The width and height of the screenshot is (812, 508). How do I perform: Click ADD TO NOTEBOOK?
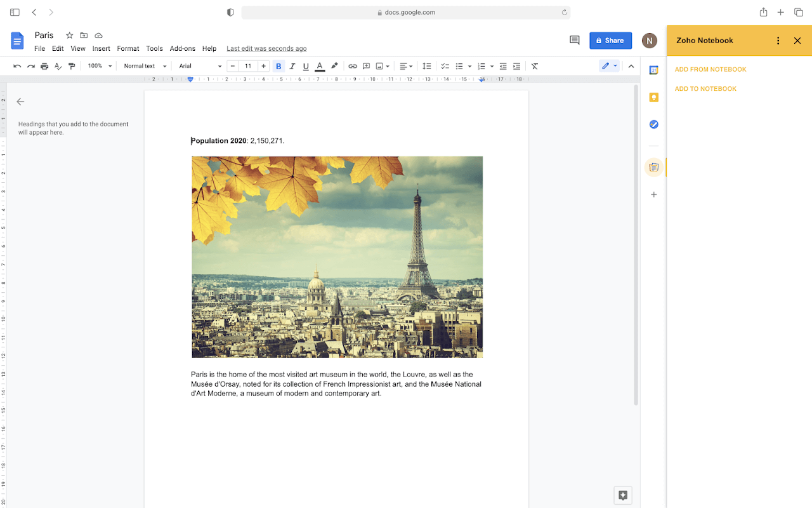[x=705, y=88]
